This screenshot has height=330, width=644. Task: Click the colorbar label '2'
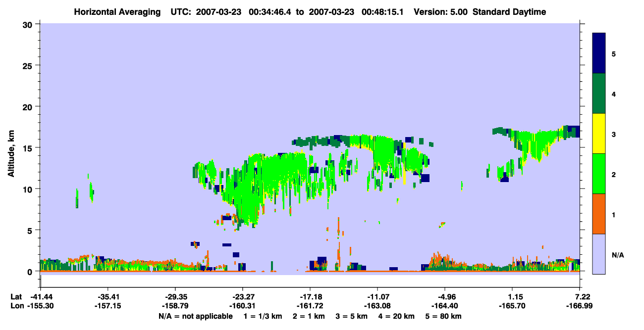point(614,174)
